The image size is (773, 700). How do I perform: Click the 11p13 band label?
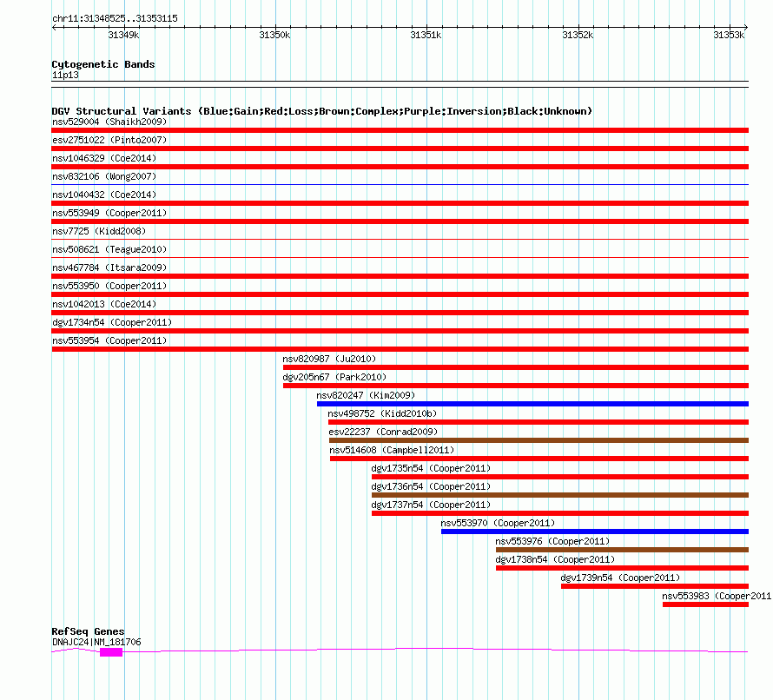65,75
